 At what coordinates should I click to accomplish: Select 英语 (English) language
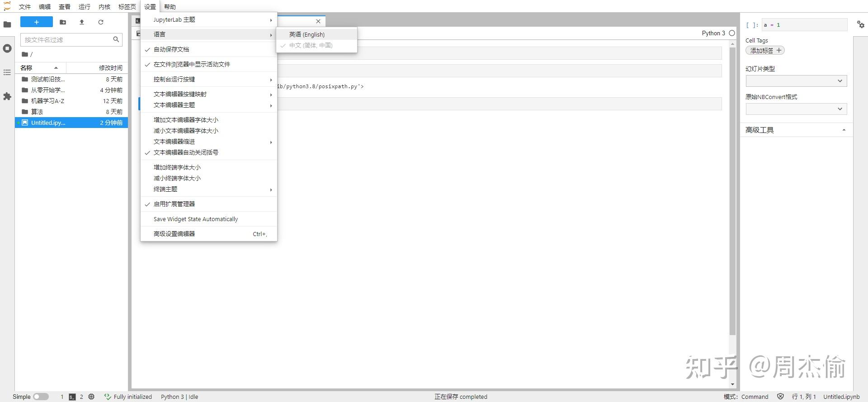coord(317,34)
